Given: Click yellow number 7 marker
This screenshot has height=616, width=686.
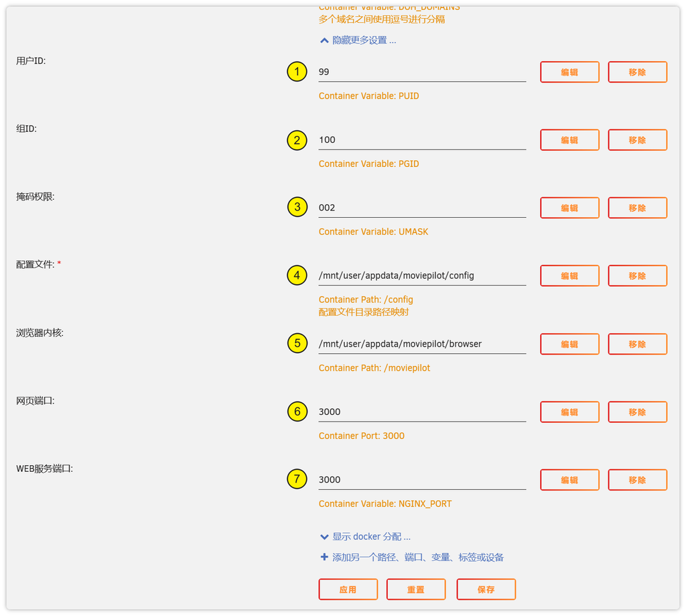Looking at the screenshot, I should [x=297, y=479].
